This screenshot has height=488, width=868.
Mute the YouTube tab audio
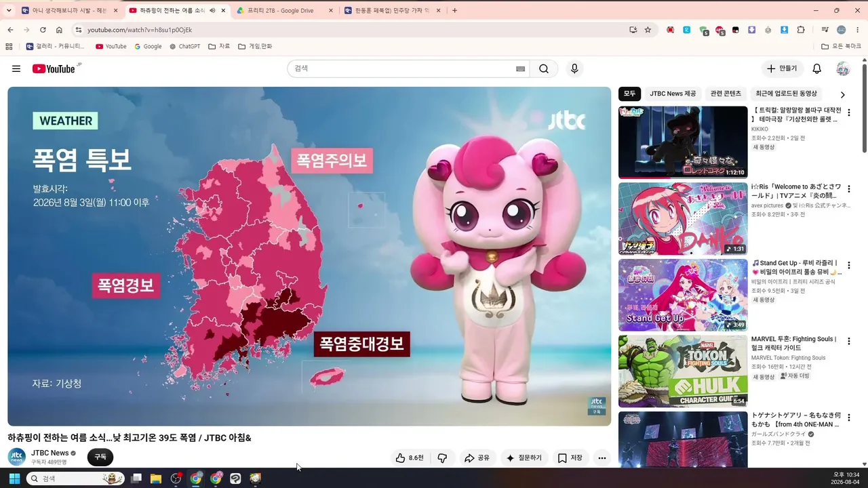pos(212,10)
